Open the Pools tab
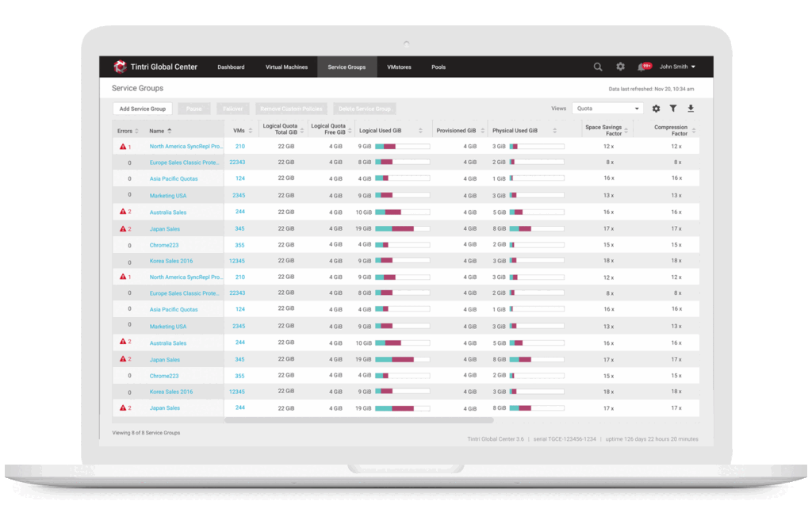The width and height of the screenshot is (812, 528). point(439,67)
